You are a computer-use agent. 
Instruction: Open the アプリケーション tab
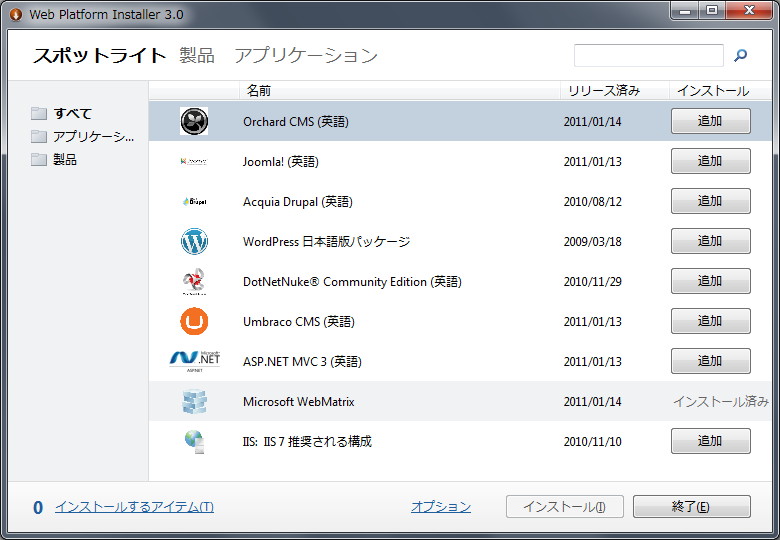coord(306,55)
